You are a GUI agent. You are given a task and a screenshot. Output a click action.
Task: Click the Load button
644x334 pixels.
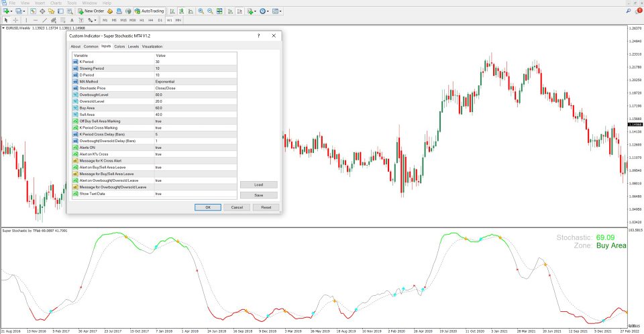tap(258, 184)
